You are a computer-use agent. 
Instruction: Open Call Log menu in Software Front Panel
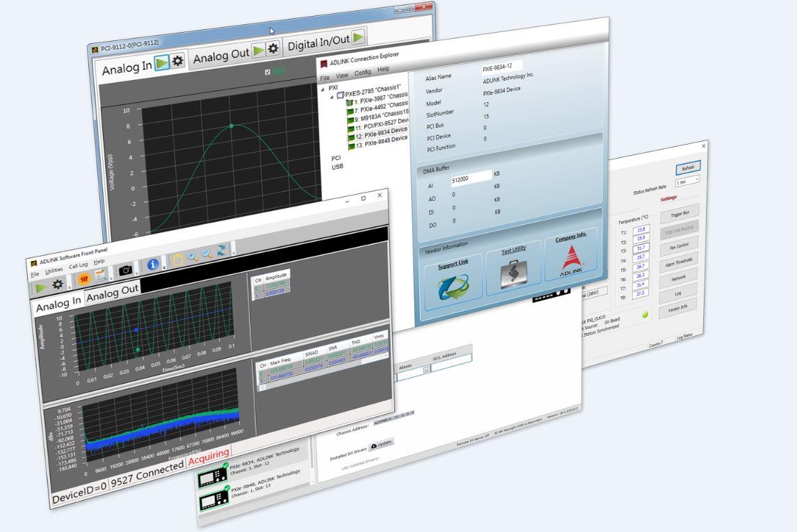pos(79,266)
